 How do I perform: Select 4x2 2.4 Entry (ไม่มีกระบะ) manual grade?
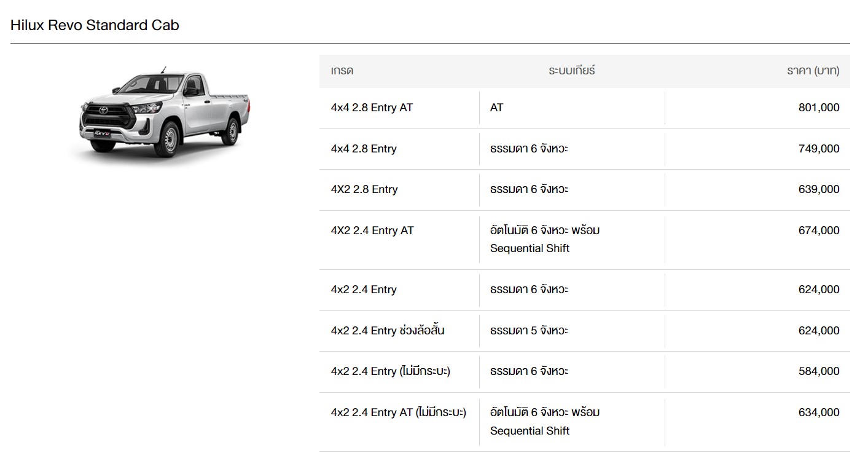tap(391, 371)
